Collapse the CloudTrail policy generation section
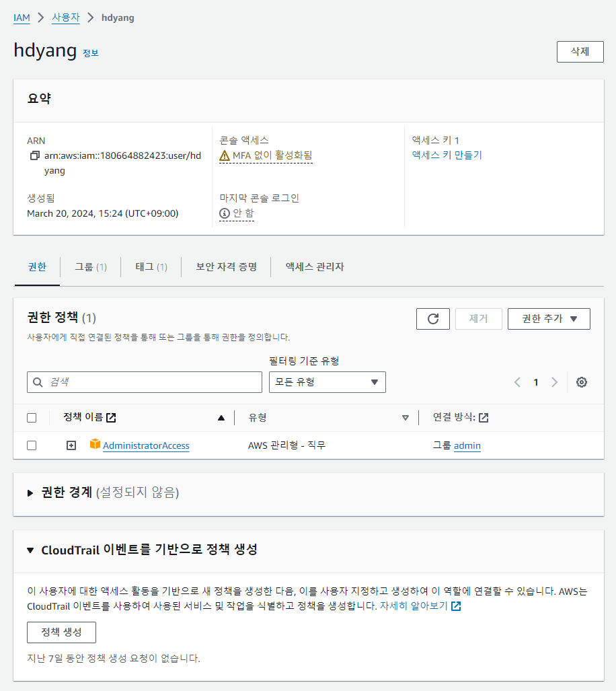616x691 pixels. click(x=30, y=550)
